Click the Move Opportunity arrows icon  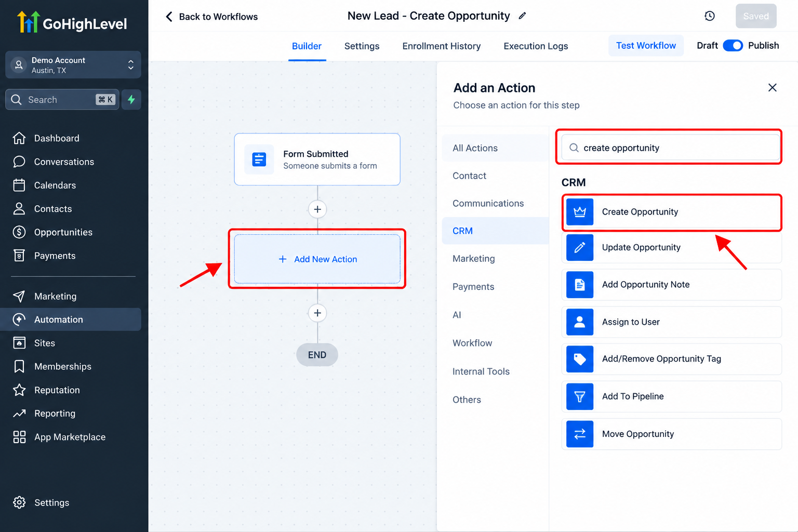(x=580, y=434)
